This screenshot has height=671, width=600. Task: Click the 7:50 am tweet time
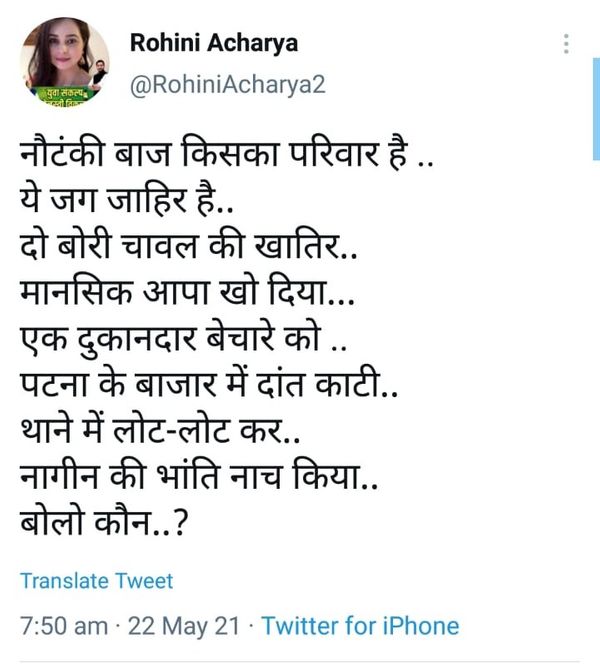pyautogui.click(x=64, y=626)
